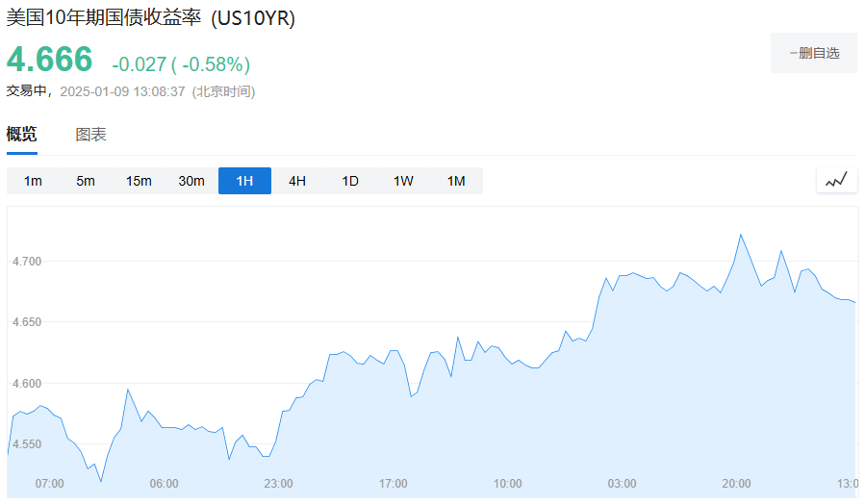Click the chart's highest peak near 20:00
The image size is (865, 504).
pos(740,235)
